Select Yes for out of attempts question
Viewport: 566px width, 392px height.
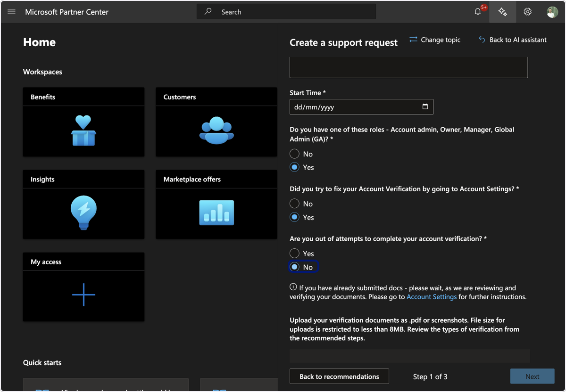[x=295, y=253]
